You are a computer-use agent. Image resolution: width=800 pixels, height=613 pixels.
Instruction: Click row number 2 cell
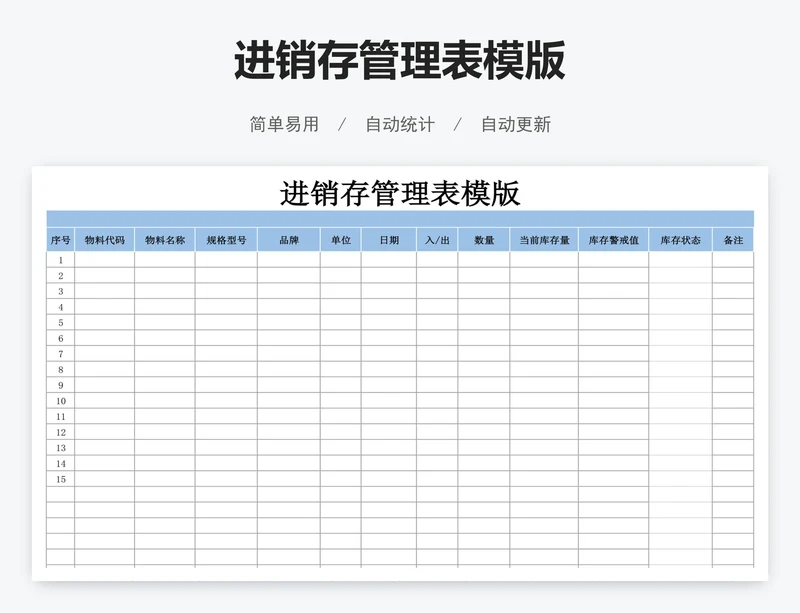tap(61, 276)
